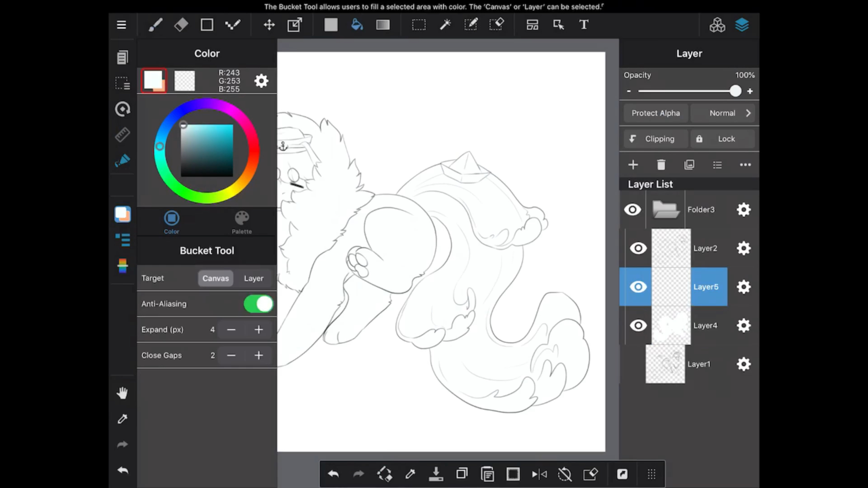The height and width of the screenshot is (488, 868).
Task: Increase opacity with plus button
Action: tap(750, 91)
